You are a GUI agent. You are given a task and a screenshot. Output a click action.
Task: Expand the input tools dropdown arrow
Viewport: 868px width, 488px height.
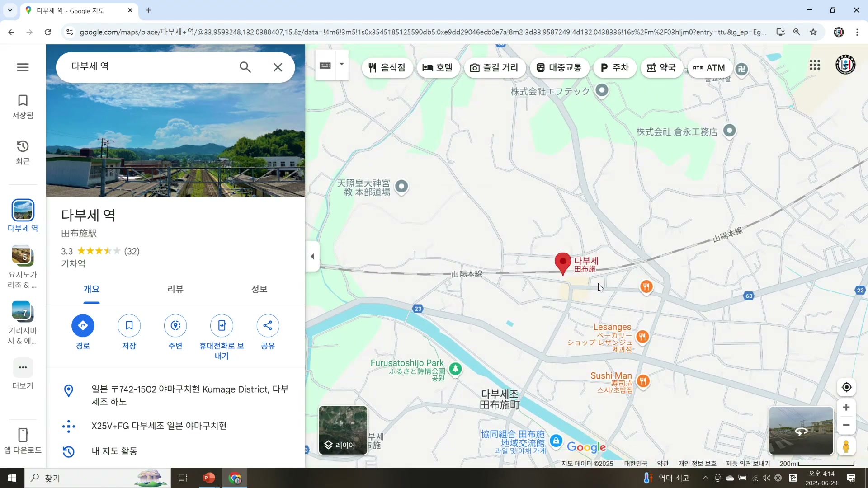coord(342,65)
